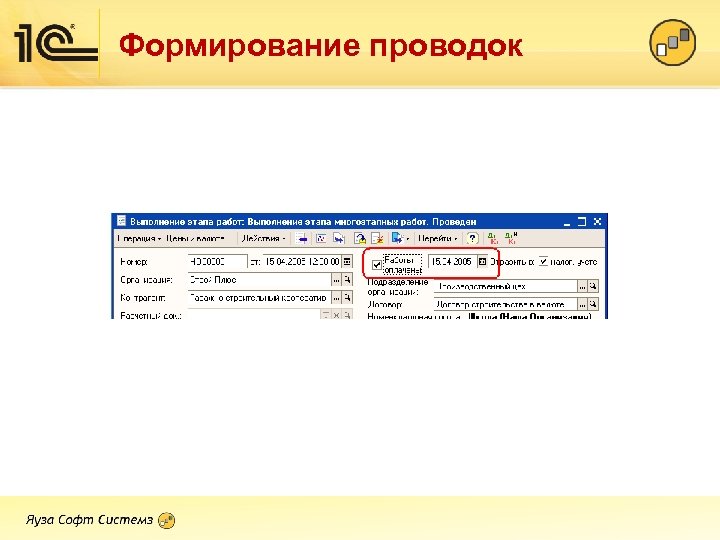Open help with the question mark icon
720x540 pixels.
[472, 238]
